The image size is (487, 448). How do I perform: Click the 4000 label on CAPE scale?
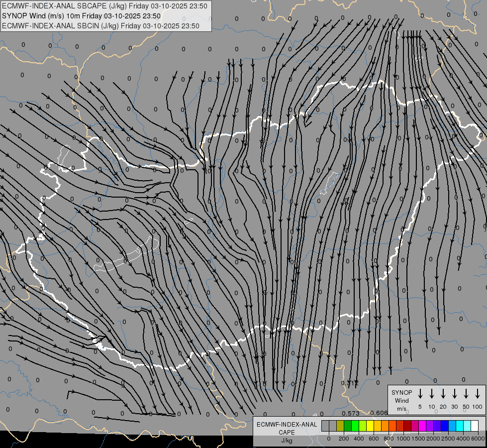(x=463, y=439)
